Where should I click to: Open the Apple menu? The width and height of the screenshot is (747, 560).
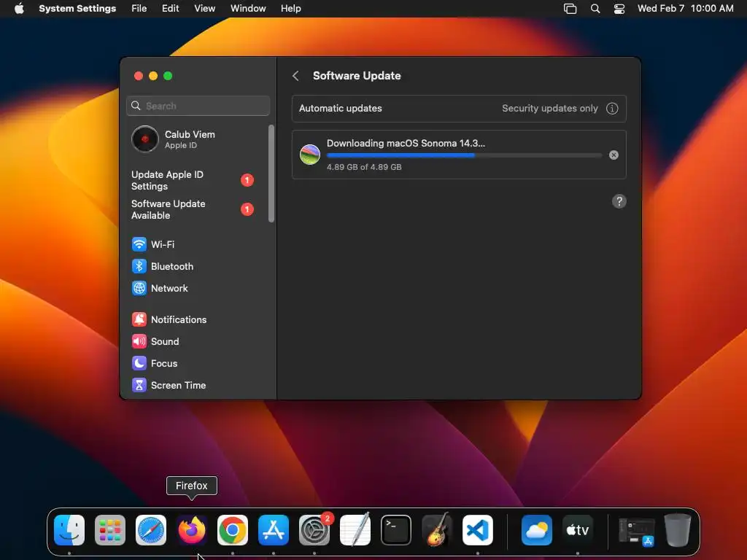(19, 9)
